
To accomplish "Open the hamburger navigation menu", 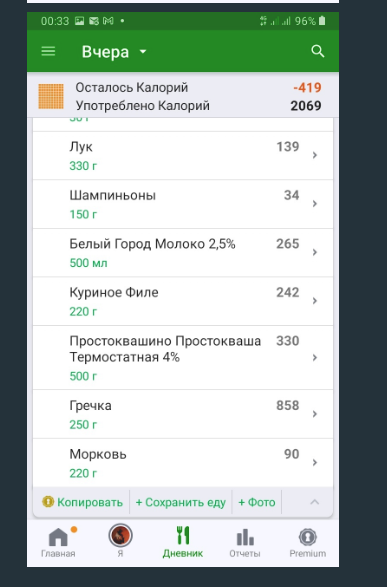I will (48, 51).
